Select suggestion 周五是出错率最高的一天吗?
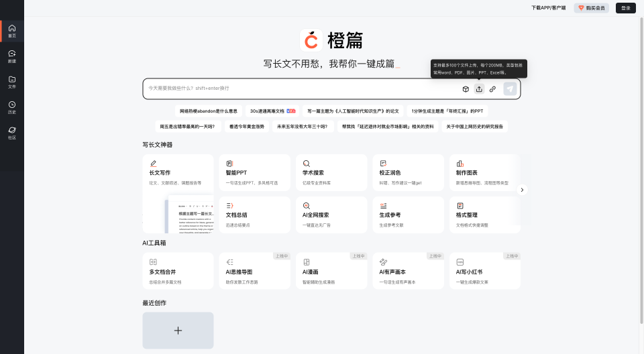Image resolution: width=644 pixels, height=354 pixels. (x=188, y=127)
